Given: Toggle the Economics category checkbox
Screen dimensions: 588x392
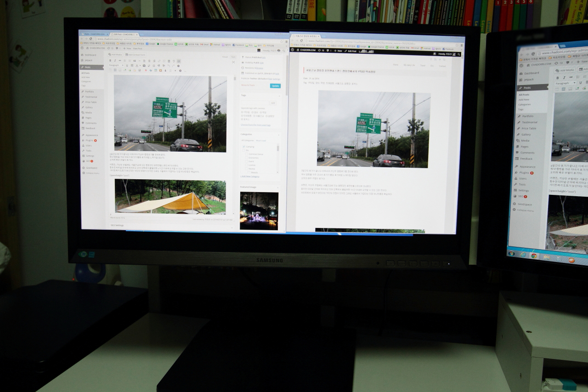Looking at the screenshot, I should 246,158.
